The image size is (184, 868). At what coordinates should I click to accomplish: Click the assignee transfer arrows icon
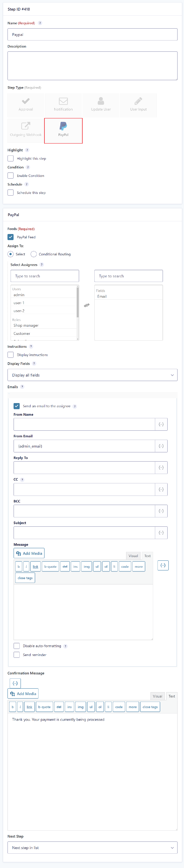pyautogui.click(x=87, y=305)
